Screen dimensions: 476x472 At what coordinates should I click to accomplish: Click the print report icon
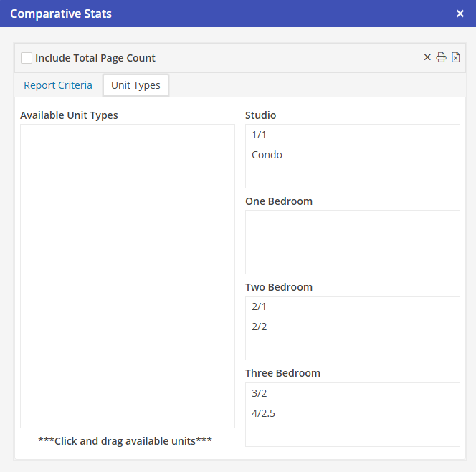[x=442, y=57]
